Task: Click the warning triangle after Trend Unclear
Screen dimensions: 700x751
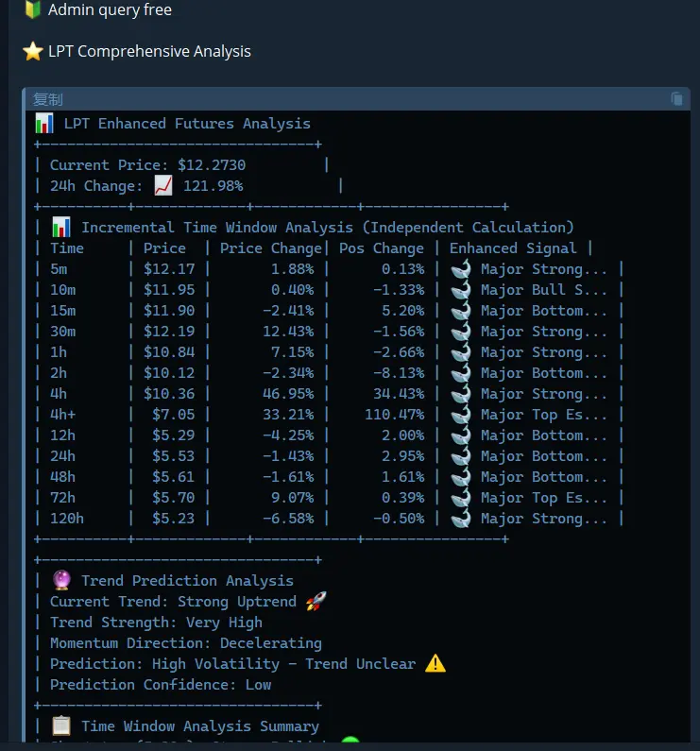Action: click(x=435, y=664)
